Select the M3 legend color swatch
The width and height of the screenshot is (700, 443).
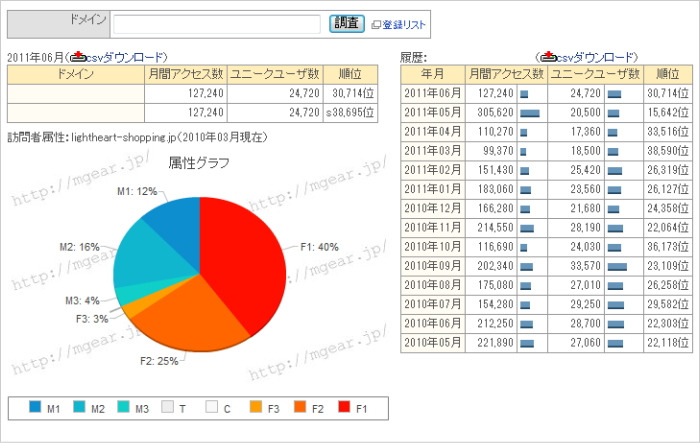point(123,406)
